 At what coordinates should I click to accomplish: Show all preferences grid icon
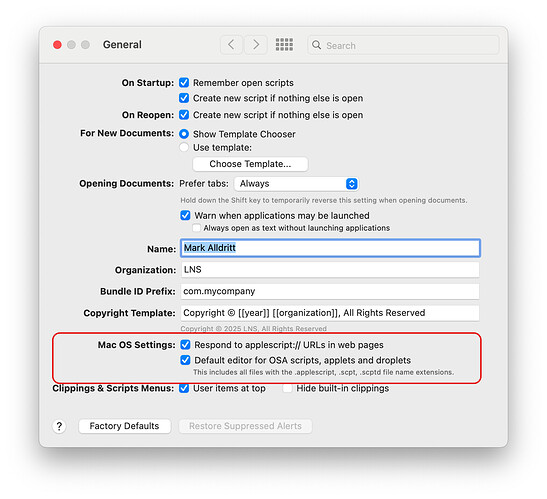284,45
